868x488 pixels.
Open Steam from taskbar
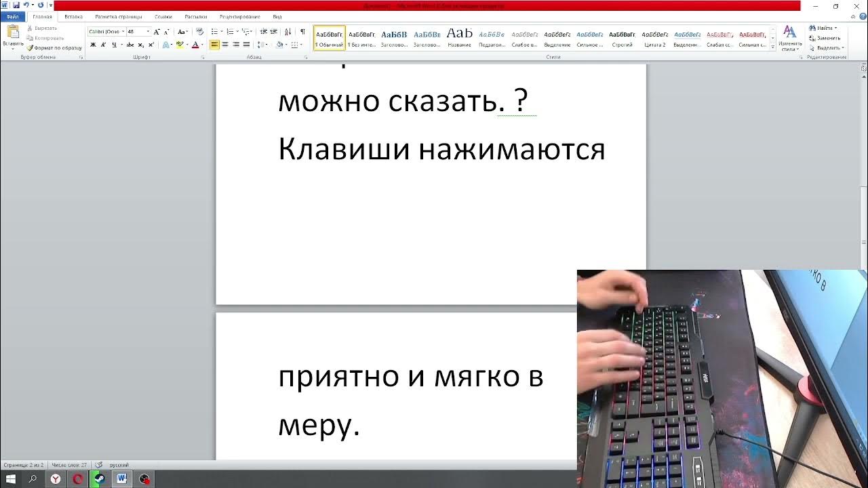[x=99, y=479]
